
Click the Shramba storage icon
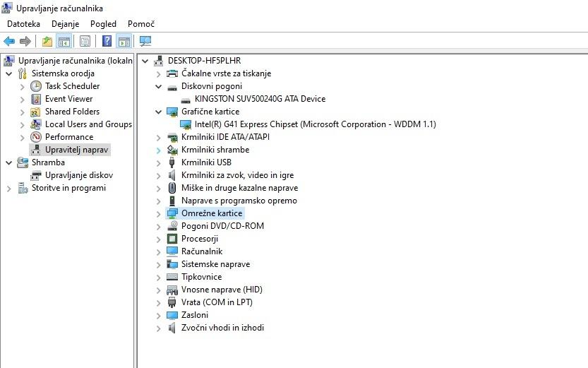pyautogui.click(x=23, y=162)
